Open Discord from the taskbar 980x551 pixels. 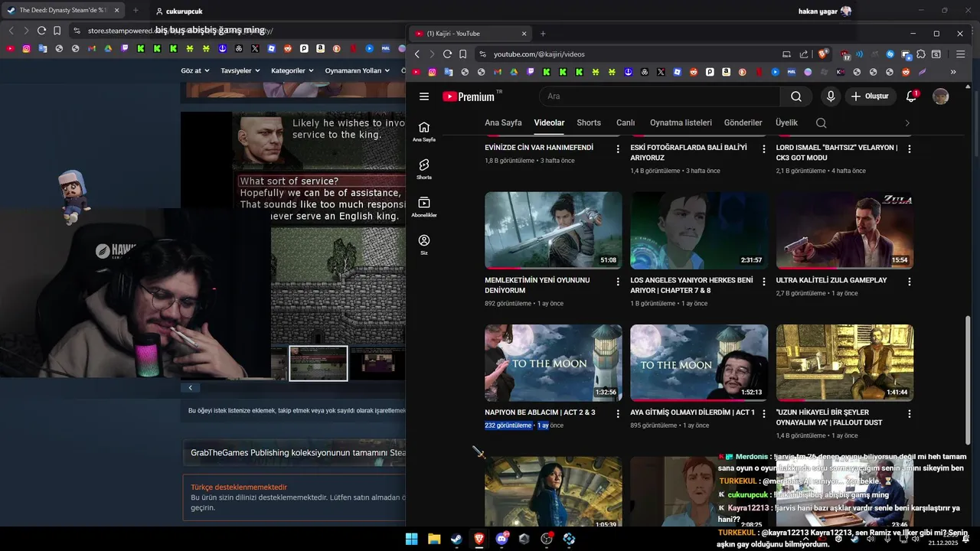click(501, 539)
